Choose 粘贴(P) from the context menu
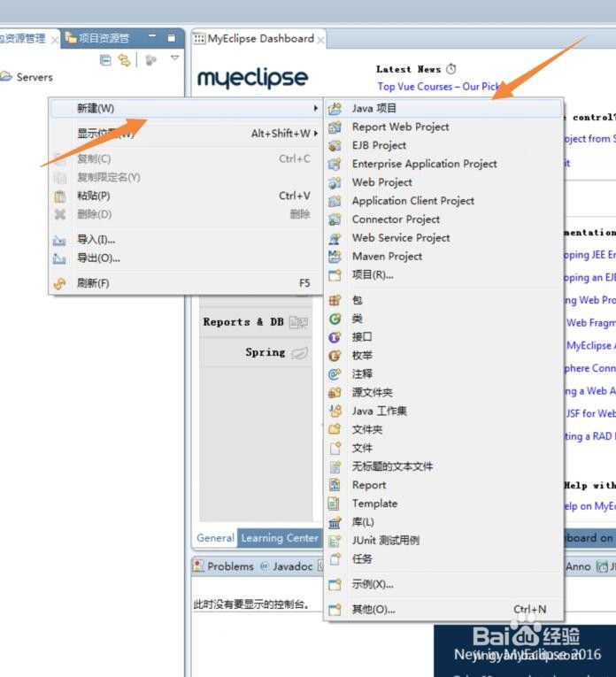The image size is (616, 677). (186, 196)
